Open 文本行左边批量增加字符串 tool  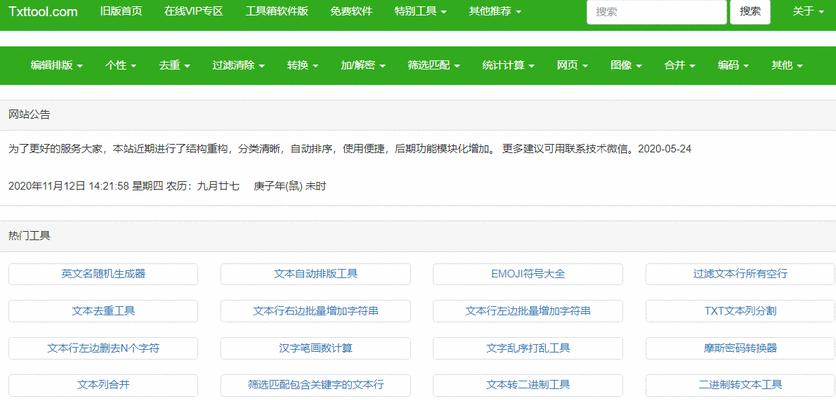[x=528, y=311]
